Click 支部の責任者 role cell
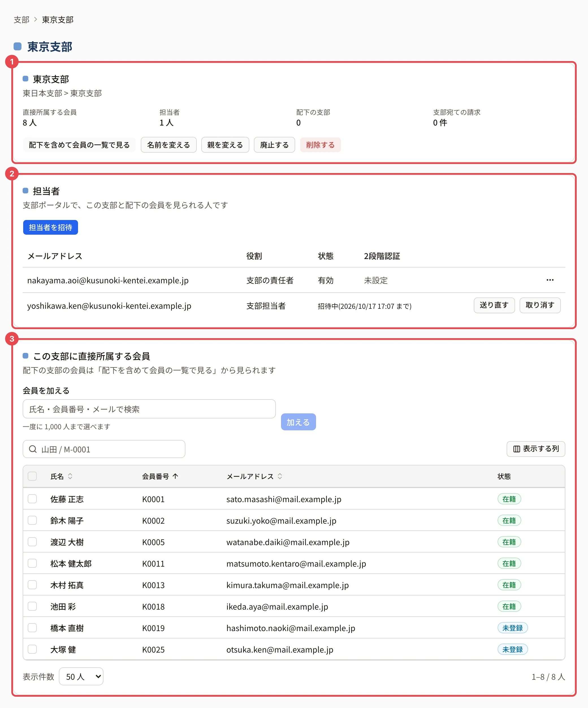 [x=270, y=280]
